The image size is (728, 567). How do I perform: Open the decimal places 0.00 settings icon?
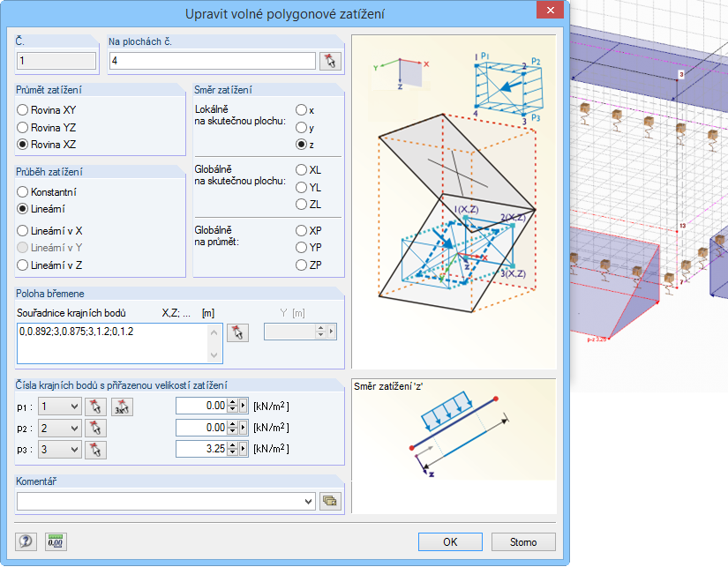(x=56, y=541)
